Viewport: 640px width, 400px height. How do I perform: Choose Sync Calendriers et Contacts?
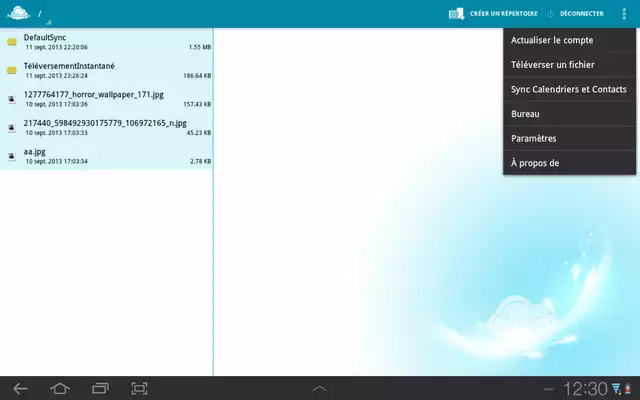pyautogui.click(x=569, y=89)
